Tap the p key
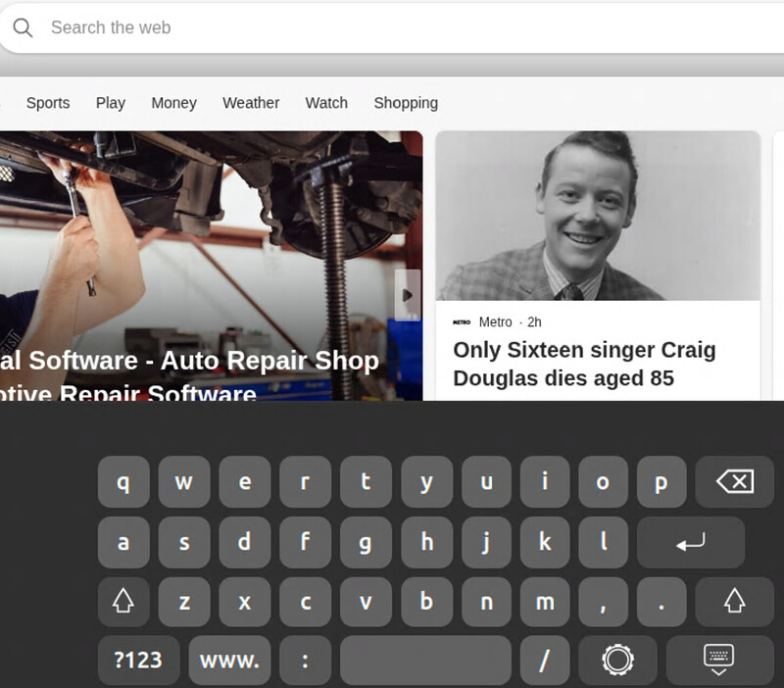Screen dimensions: 784x688 [x=661, y=482]
